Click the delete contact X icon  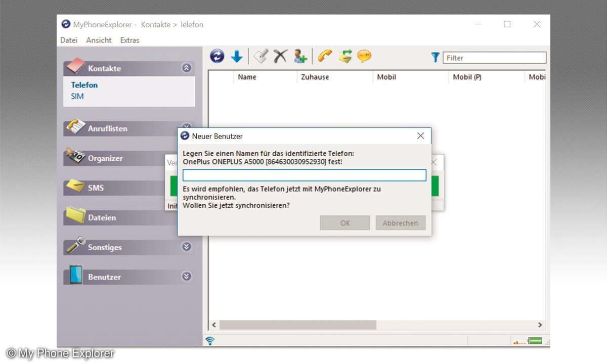pyautogui.click(x=280, y=56)
